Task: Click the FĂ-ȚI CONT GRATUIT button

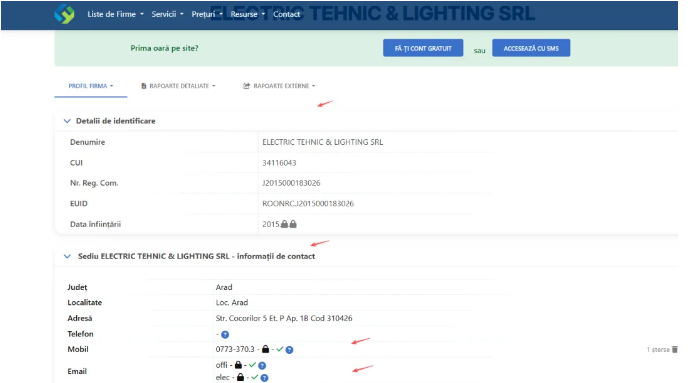Action: point(423,48)
